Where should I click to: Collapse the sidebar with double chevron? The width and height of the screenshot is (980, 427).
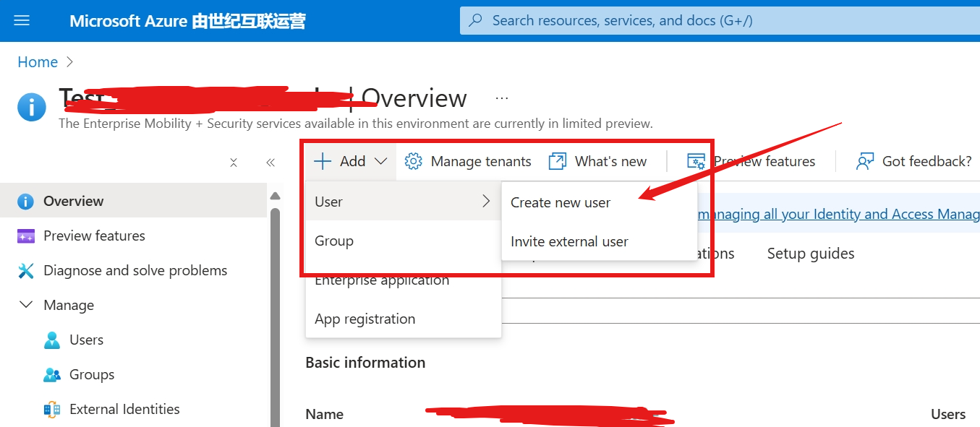tap(270, 163)
